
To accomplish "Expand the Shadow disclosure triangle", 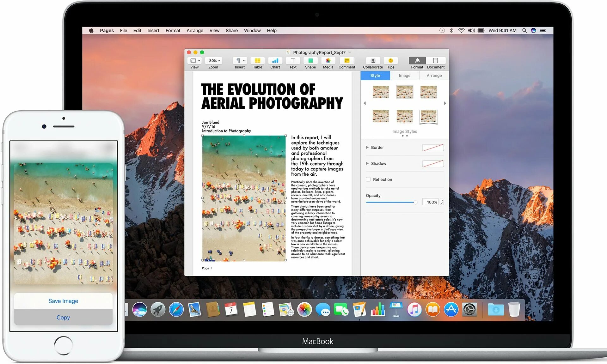I will [367, 164].
